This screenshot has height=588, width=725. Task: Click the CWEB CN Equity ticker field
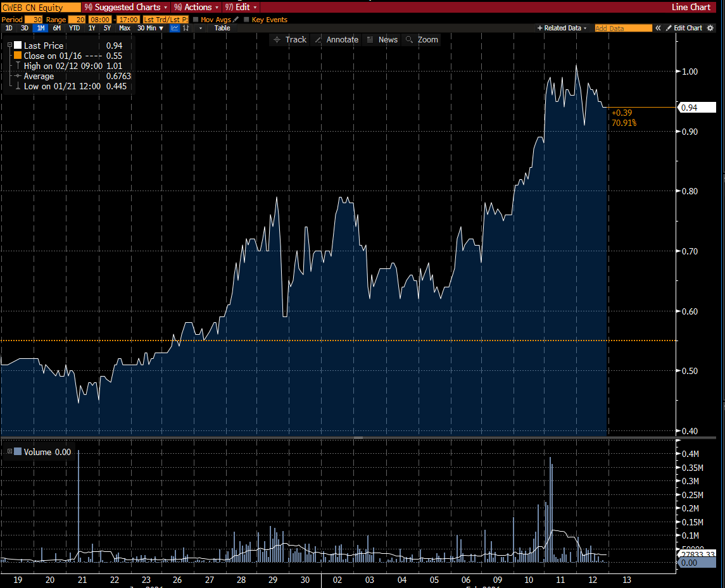(x=41, y=8)
